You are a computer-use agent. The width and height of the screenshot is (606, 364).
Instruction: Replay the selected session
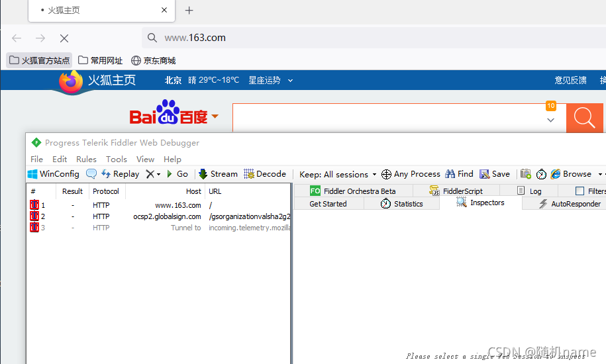(120, 174)
